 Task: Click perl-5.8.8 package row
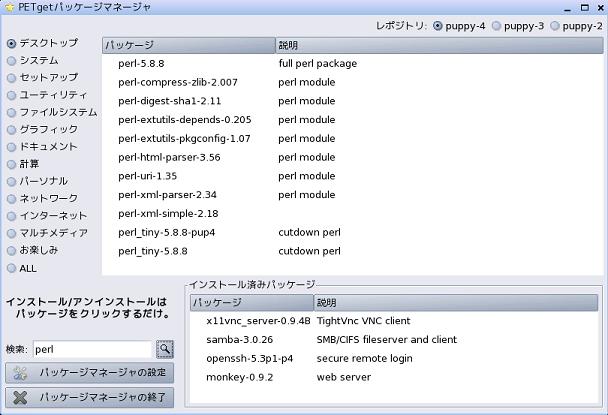(352, 64)
